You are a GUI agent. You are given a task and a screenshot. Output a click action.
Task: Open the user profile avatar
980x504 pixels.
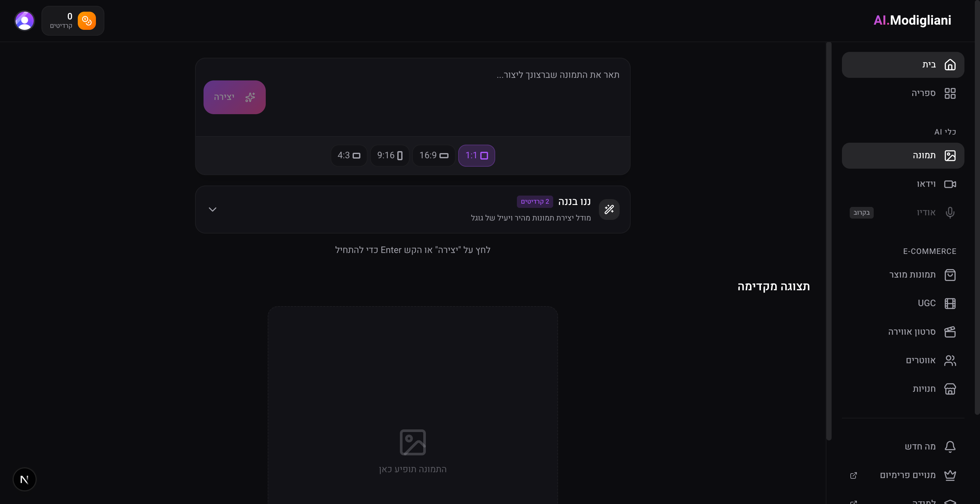(25, 20)
